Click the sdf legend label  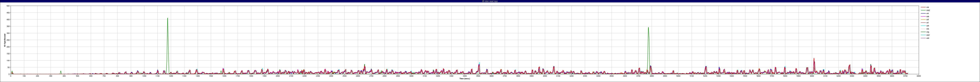tap(928, 19)
